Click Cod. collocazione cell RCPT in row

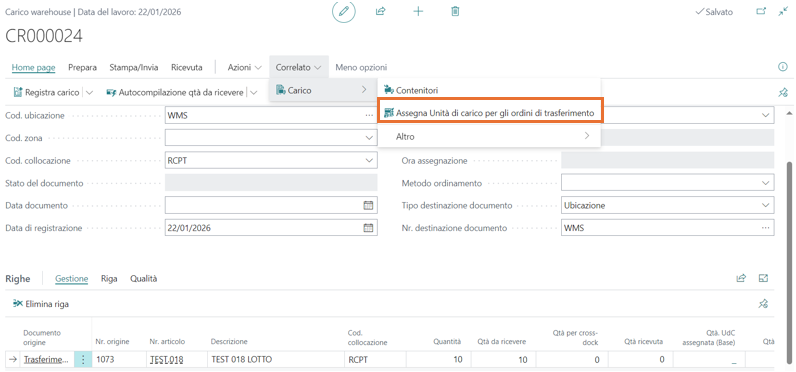(375, 360)
